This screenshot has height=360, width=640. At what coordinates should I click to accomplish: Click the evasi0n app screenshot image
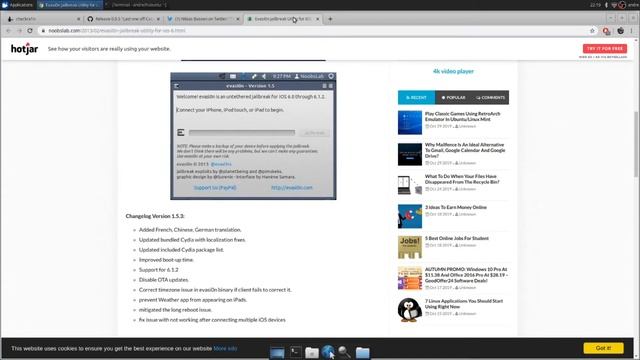[253, 136]
